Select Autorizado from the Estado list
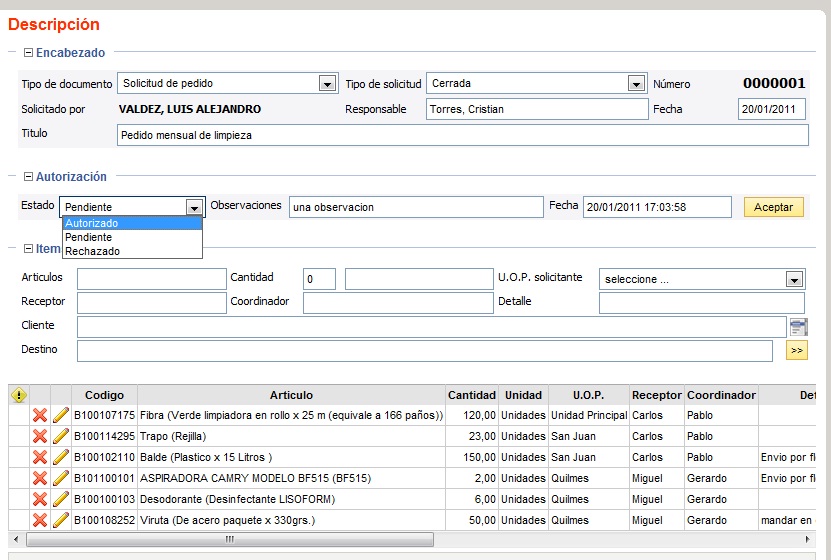 coord(92,223)
